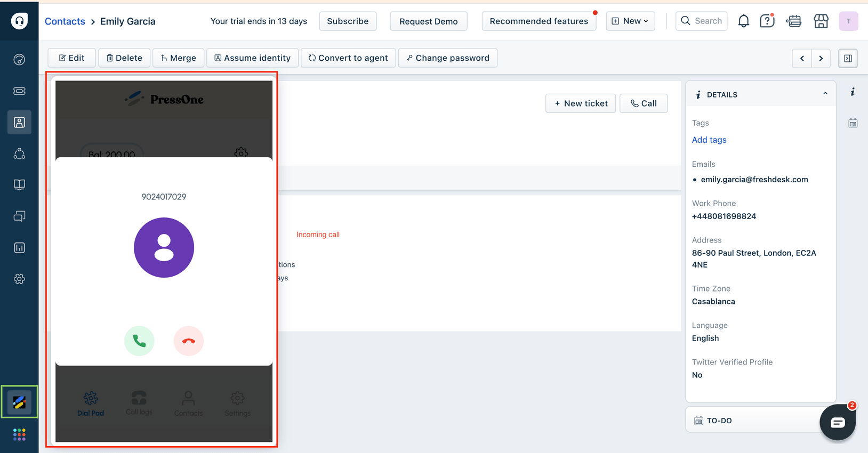Open the notifications bell
The height and width of the screenshot is (453, 868).
coord(743,21)
